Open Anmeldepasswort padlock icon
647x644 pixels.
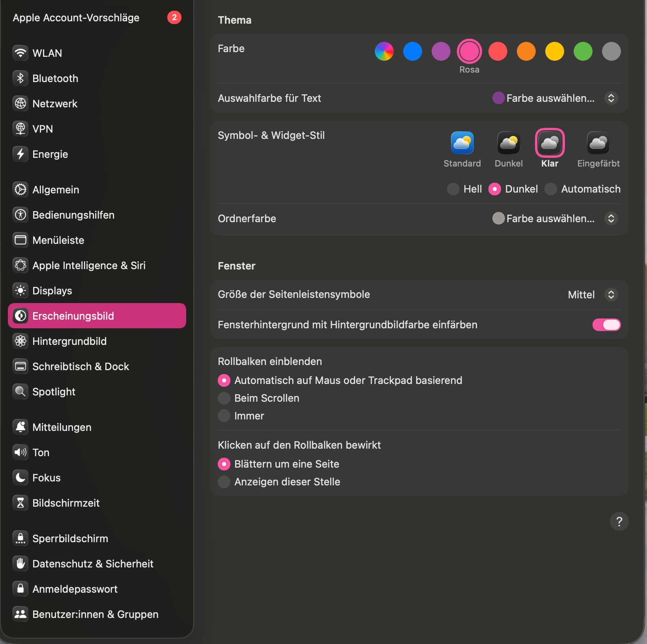(21, 589)
